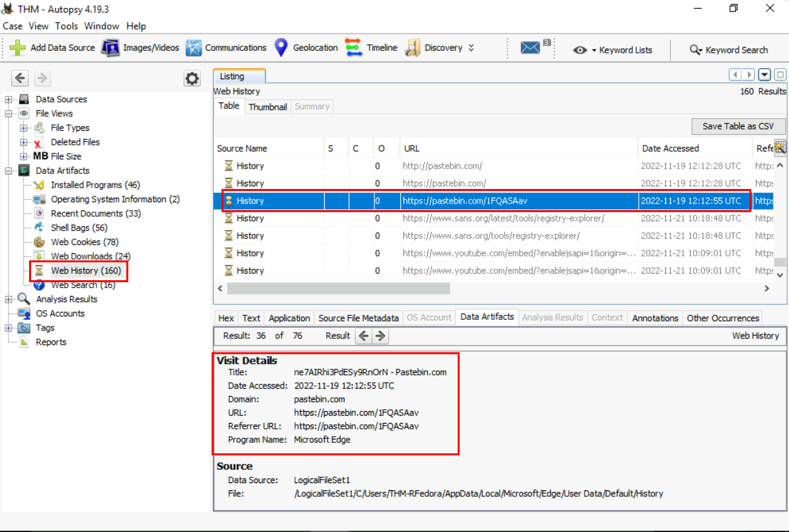The image size is (789, 532).
Task: Switch to the Source File Metadata tab
Action: [358, 318]
